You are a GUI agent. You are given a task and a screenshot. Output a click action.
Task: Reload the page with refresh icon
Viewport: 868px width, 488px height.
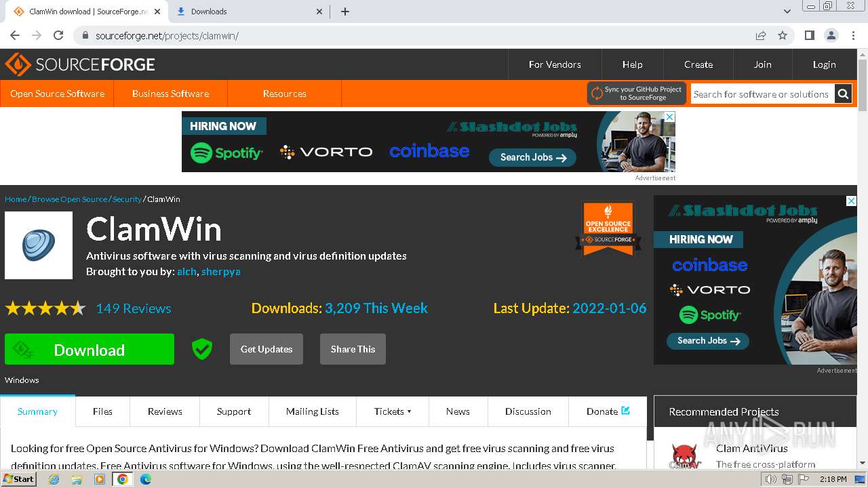58,35
